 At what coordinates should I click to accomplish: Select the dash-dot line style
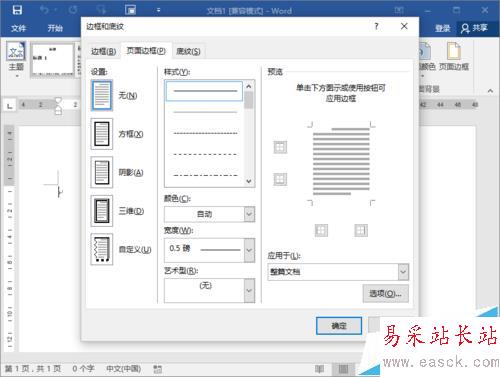point(205,175)
